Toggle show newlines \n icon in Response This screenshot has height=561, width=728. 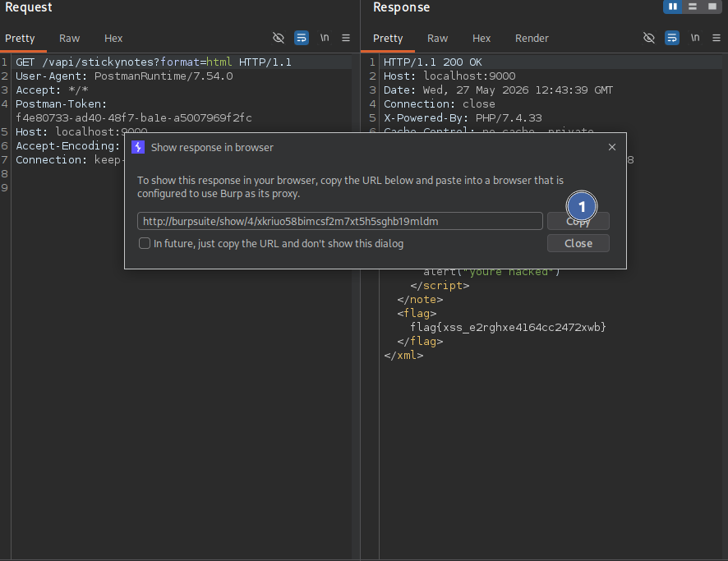695,38
